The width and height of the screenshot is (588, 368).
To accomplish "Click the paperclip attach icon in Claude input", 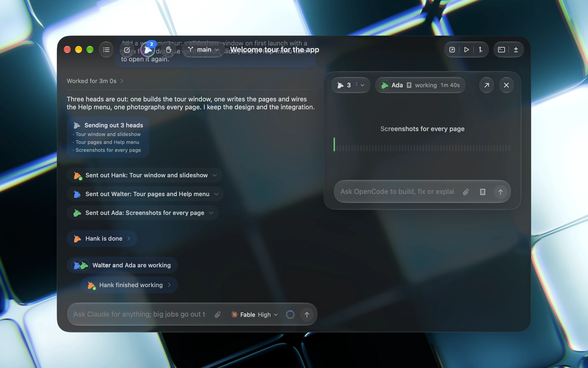I will pyautogui.click(x=217, y=314).
